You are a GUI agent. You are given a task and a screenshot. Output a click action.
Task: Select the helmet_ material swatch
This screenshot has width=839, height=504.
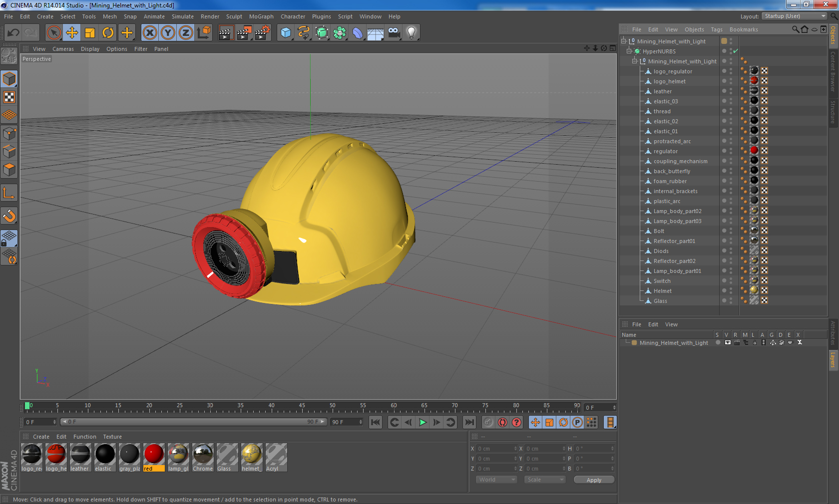click(252, 457)
